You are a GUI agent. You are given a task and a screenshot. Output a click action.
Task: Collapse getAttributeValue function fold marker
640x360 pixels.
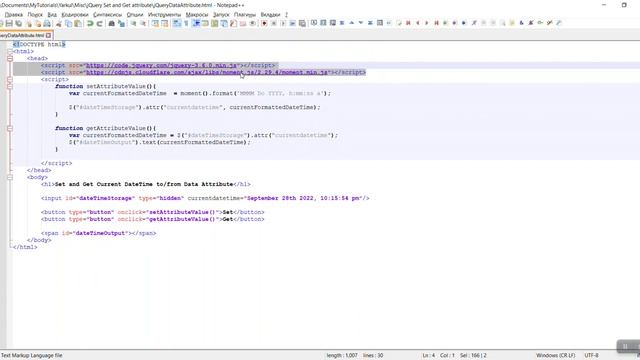point(10,128)
